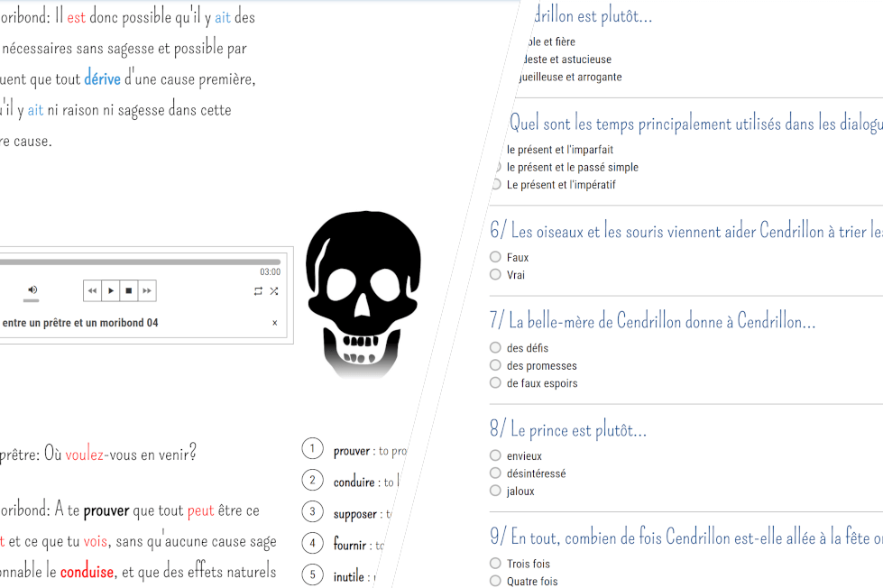
Task: Choose 'Le présent et l'impératif' option
Action: (x=496, y=184)
